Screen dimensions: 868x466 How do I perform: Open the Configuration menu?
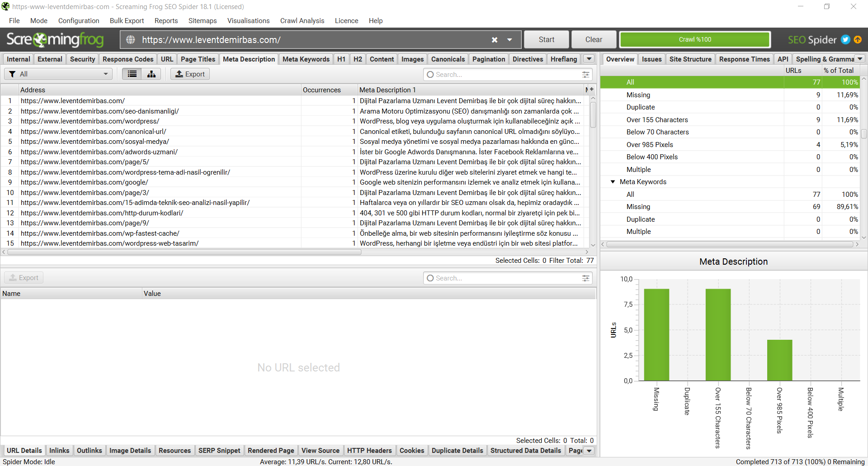79,21
